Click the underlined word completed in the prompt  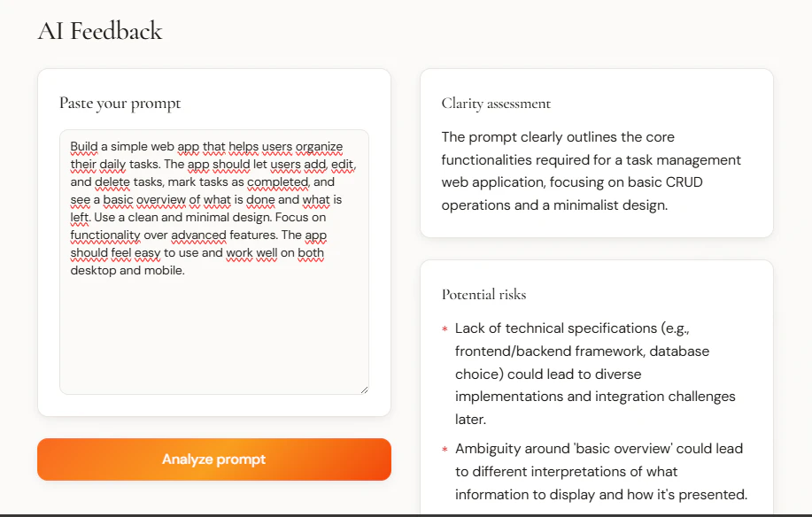click(276, 181)
